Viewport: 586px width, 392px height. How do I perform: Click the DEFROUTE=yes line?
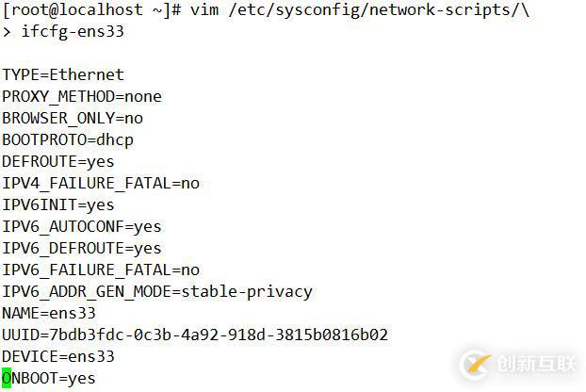(58, 161)
